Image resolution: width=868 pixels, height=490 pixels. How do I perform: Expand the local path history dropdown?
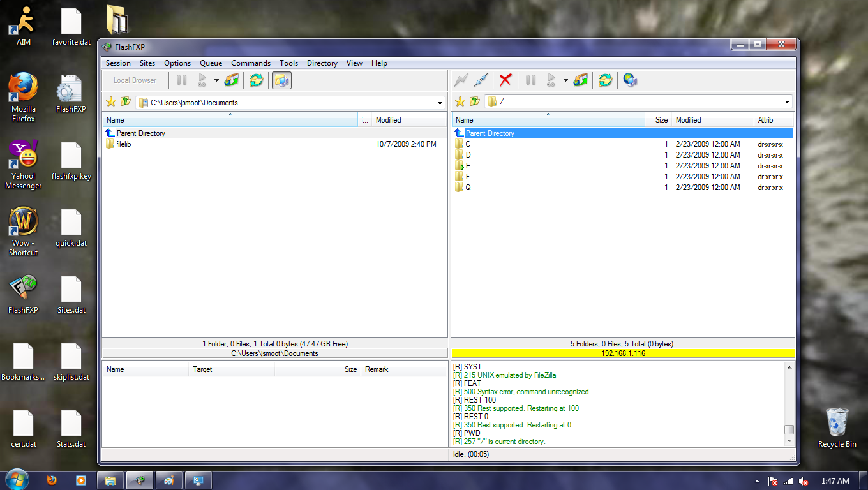point(440,103)
